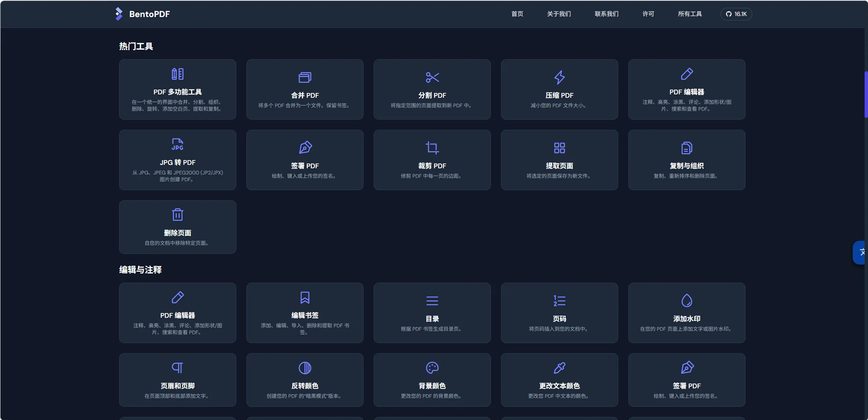This screenshot has width=868, height=420.
Task: Open the PDF 编辑器 card under 编辑与注释
Action: tap(177, 313)
